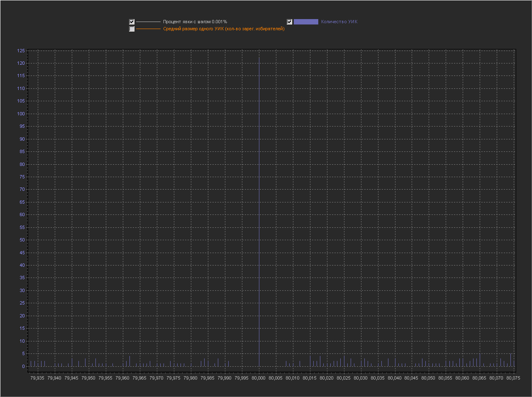532x397 pixels.
Task: Click the x-axis label 79,985
Action: point(207,378)
